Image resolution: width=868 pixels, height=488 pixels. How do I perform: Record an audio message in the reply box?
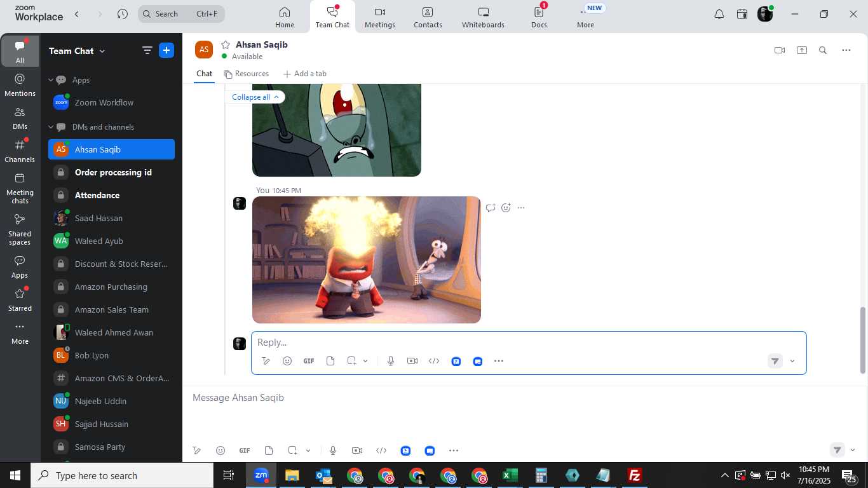pos(391,361)
